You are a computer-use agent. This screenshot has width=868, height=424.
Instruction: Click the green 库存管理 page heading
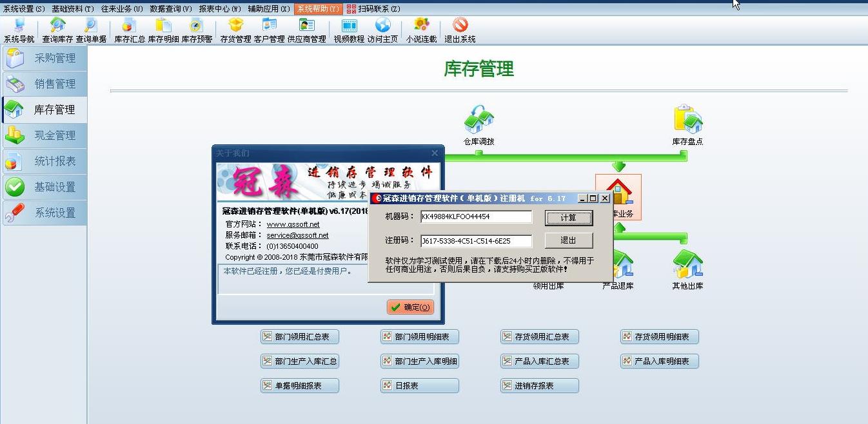tap(479, 68)
